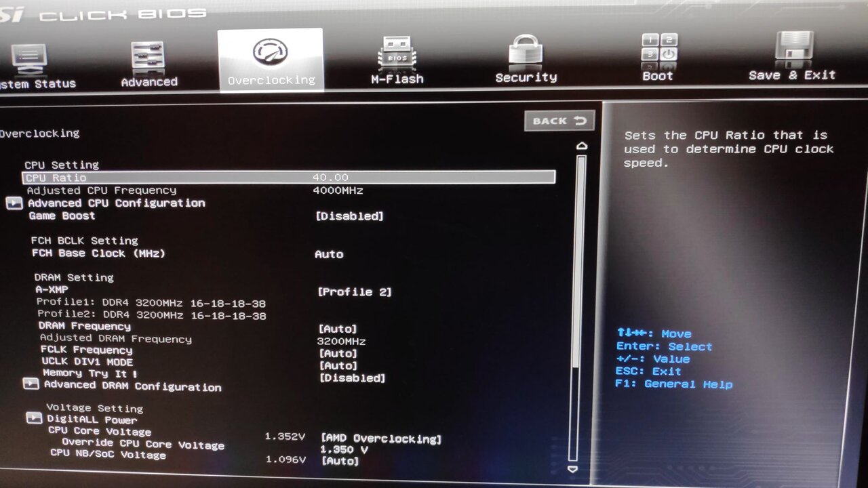
Task: Change FCLK Frequency [Auto] value
Action: pyautogui.click(x=338, y=353)
